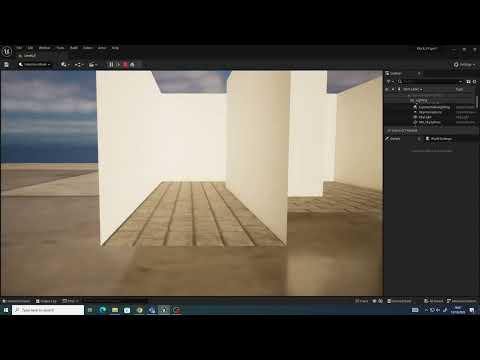Open Revision Control in status bar
This screenshot has width=480, height=360.
(x=462, y=301)
